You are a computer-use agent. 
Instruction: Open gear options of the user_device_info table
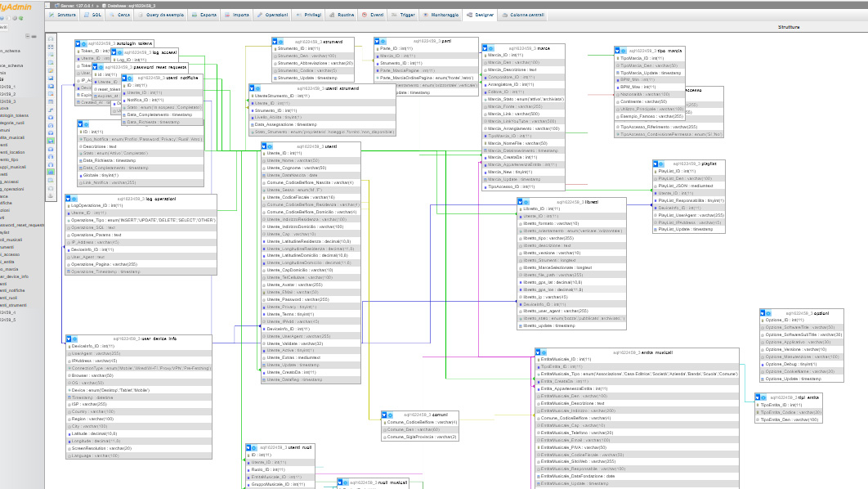74,339
